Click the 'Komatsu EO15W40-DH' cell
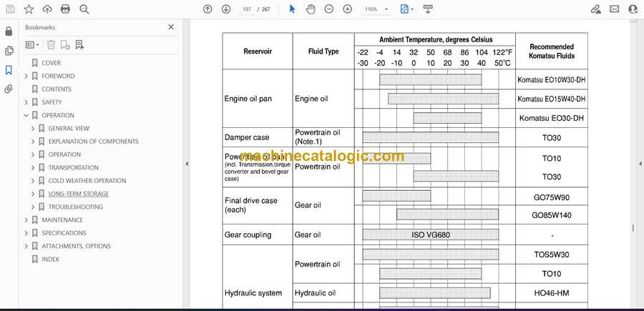This screenshot has height=311, width=644. click(x=551, y=99)
